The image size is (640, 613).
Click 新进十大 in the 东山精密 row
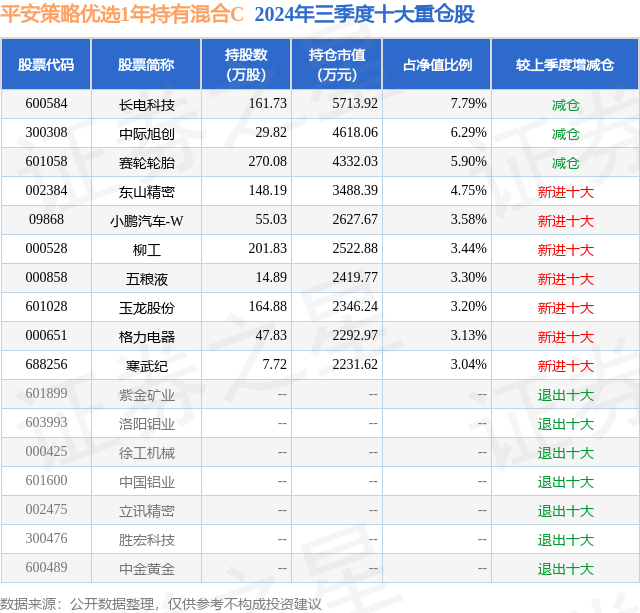pyautogui.click(x=565, y=192)
